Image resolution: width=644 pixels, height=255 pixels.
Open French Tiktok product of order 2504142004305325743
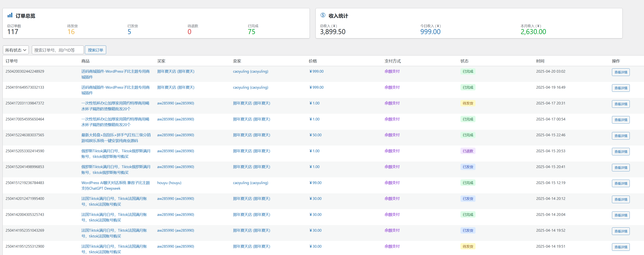point(114,217)
